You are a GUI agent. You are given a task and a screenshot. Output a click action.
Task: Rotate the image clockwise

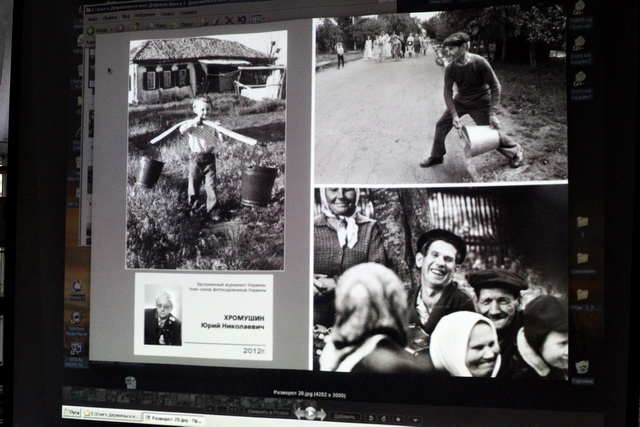383,418
